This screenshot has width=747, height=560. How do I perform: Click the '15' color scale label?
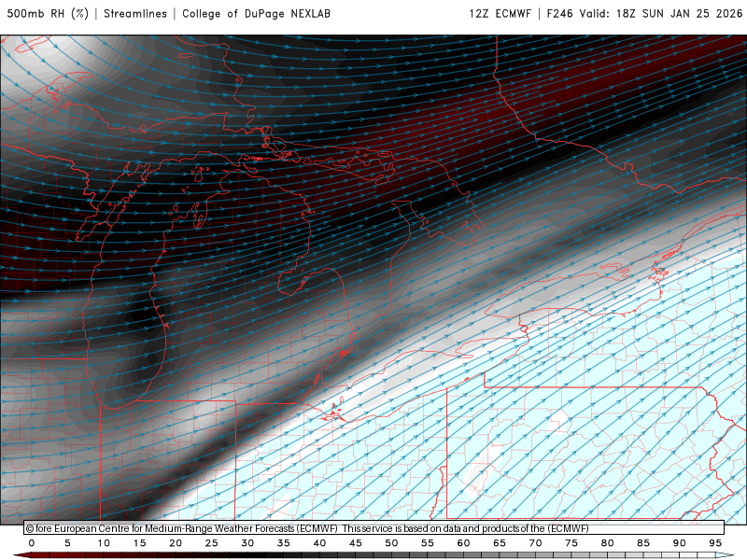click(139, 543)
